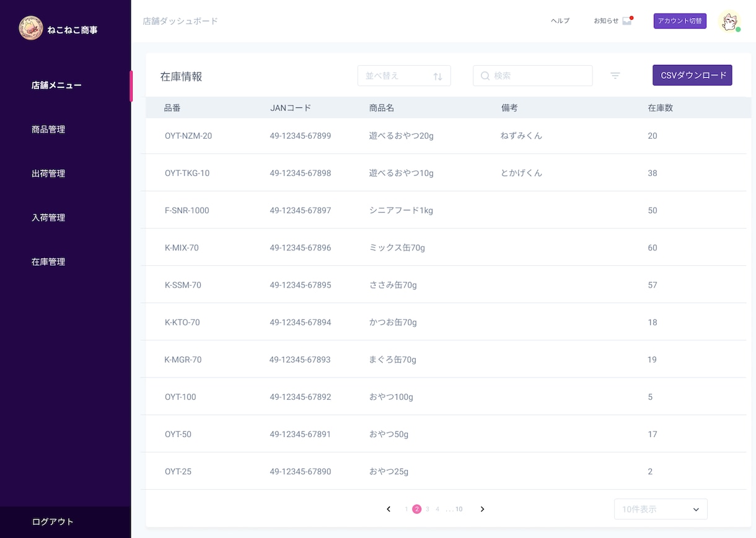This screenshot has height=538, width=756.
Task: Click the K-MIX-70 item number cell
Action: pos(182,248)
